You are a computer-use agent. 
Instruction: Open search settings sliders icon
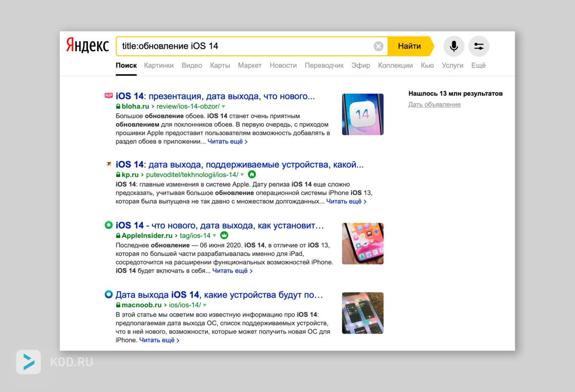(x=479, y=46)
